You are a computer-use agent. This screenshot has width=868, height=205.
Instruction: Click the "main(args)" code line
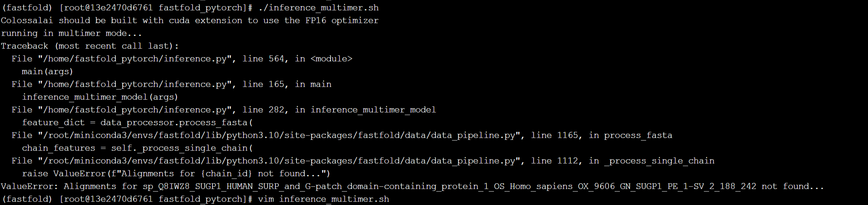[x=47, y=72]
